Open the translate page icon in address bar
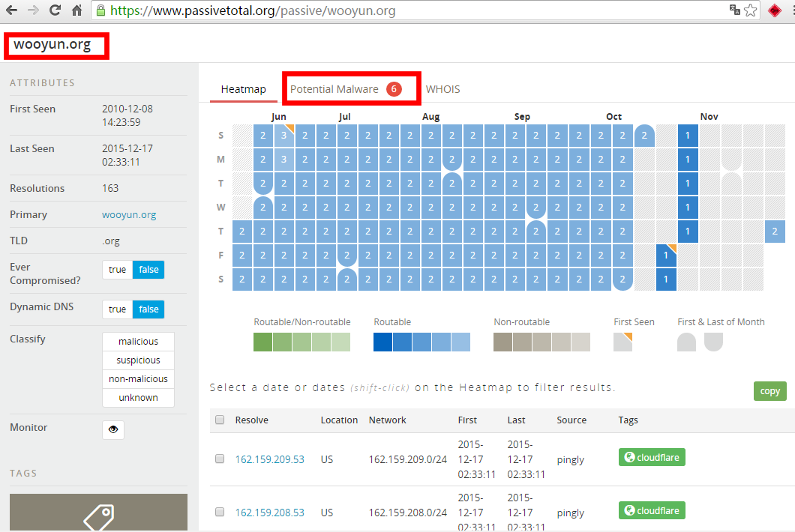 pyautogui.click(x=735, y=10)
